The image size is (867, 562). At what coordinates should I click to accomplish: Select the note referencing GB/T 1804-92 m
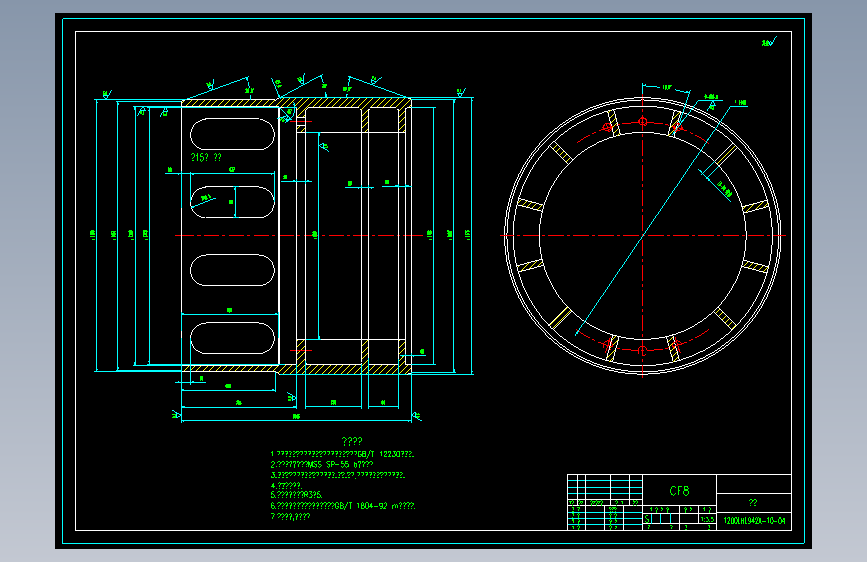[343, 506]
